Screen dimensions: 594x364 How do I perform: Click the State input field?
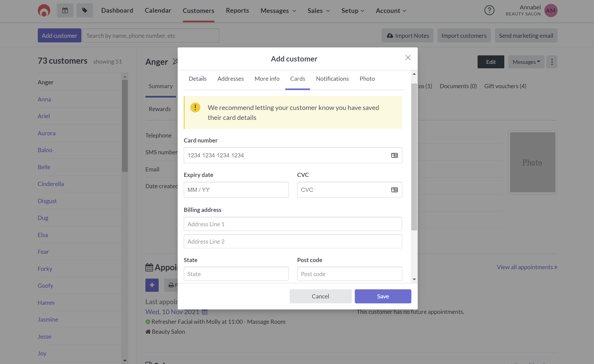pyautogui.click(x=236, y=274)
